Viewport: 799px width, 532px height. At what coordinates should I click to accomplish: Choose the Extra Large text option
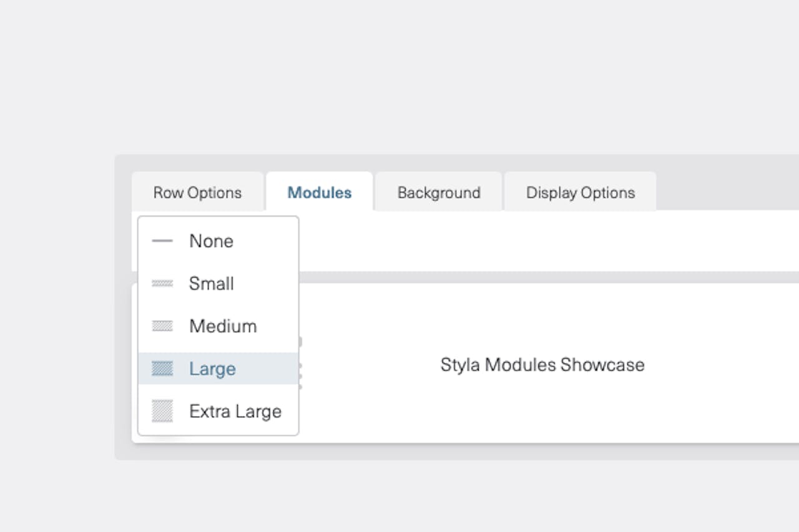[235, 411]
